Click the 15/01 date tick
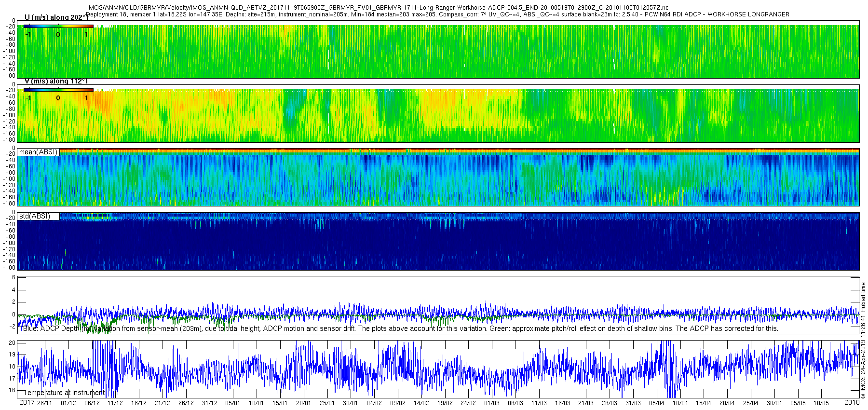This screenshot has height=410, width=868. 280,403
